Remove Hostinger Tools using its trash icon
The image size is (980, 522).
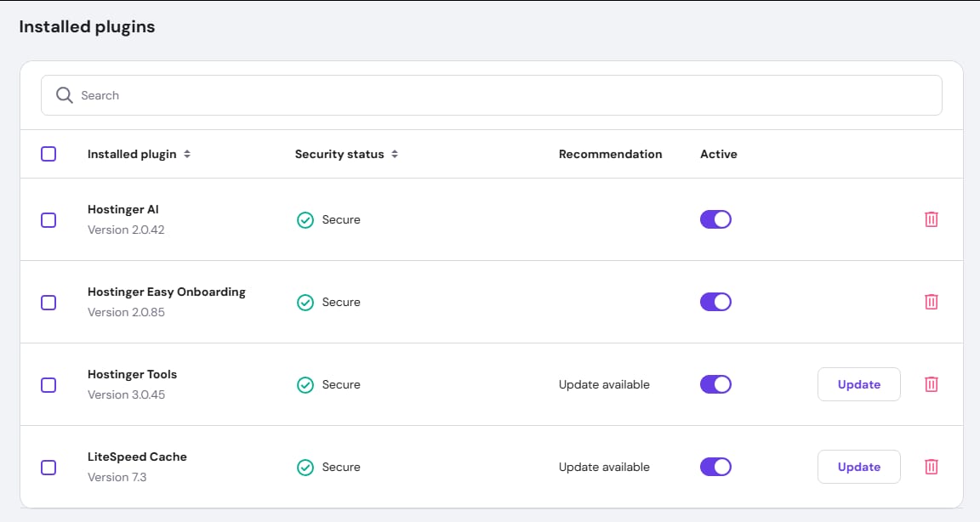tap(932, 384)
